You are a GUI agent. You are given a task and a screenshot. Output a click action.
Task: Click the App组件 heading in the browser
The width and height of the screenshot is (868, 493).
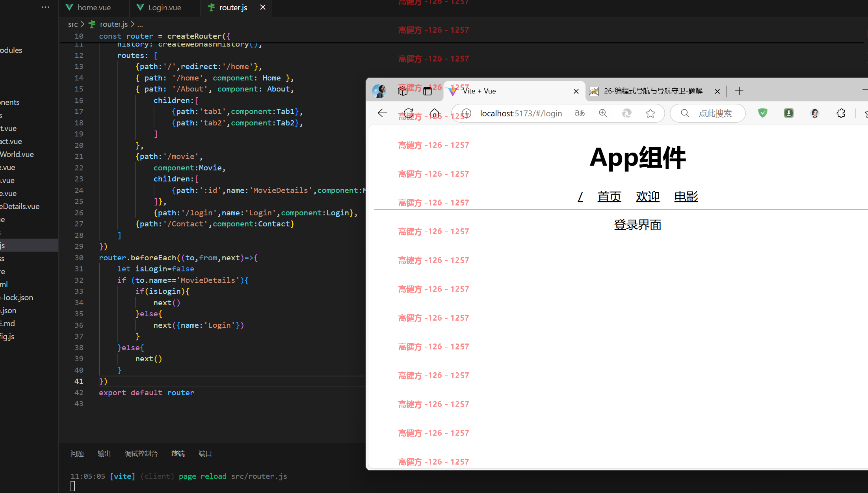click(637, 158)
